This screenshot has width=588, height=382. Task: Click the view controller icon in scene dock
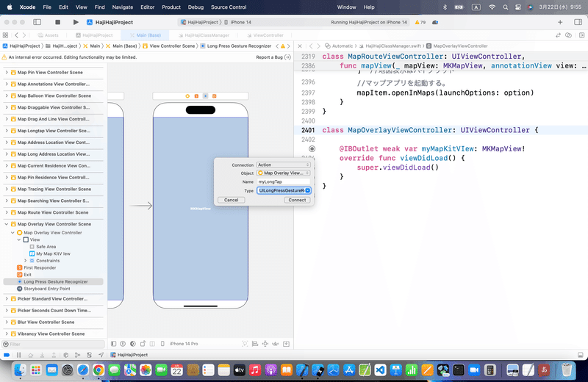(187, 96)
